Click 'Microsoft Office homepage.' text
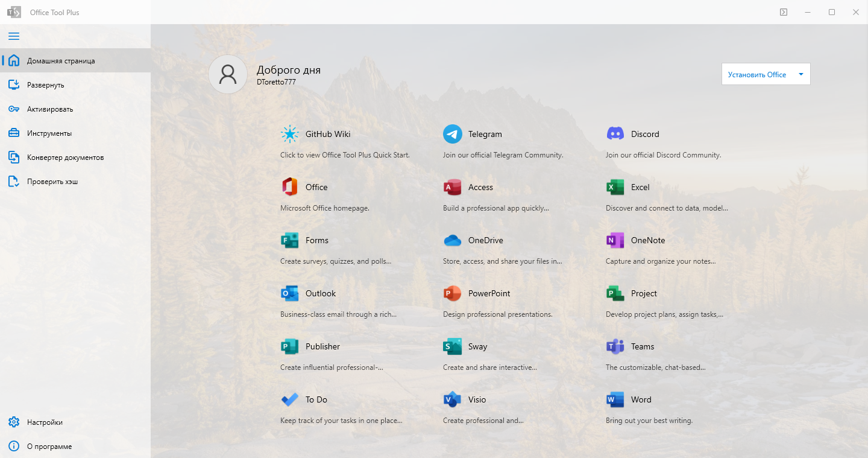868x458 pixels. click(325, 208)
